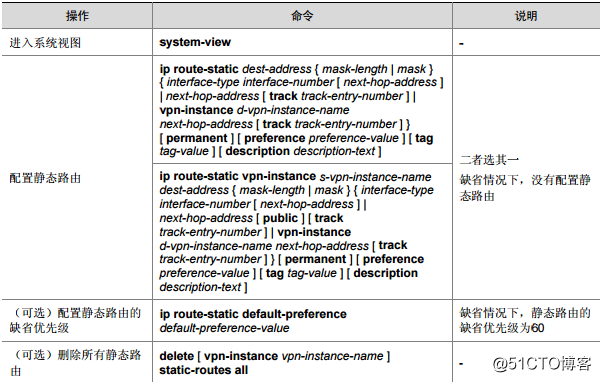601x382 pixels.
Task: Click the trailing description-text ] line
Action: click(x=204, y=287)
